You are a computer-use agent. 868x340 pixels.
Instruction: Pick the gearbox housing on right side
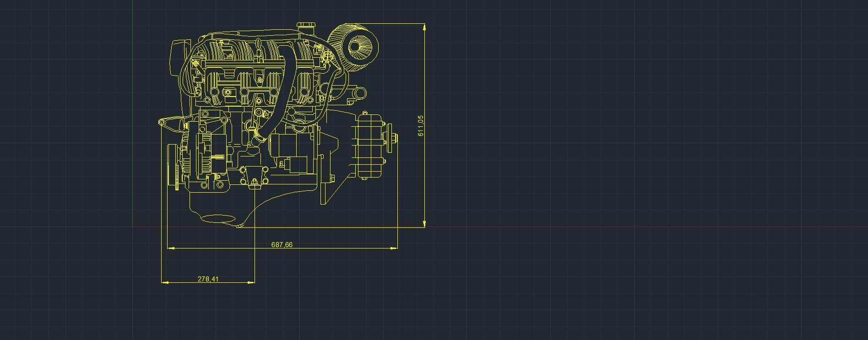[369, 146]
